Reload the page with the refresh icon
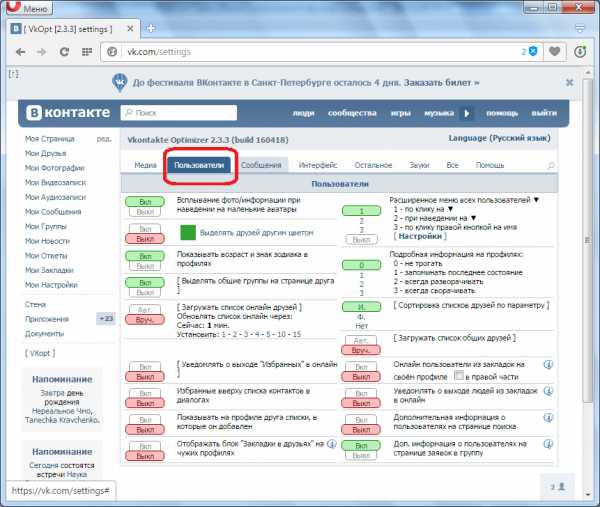 (x=64, y=52)
